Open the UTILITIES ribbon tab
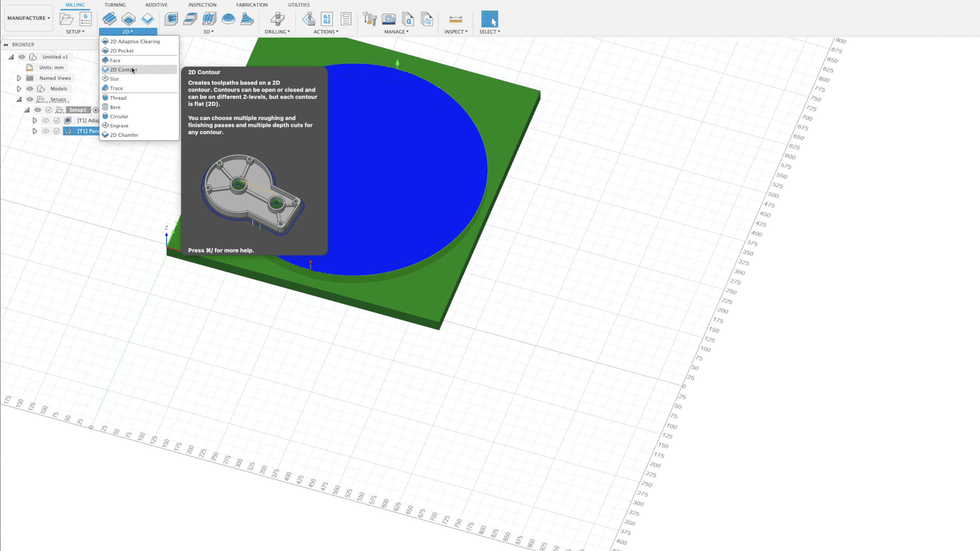The height and width of the screenshot is (551, 980). 298,4
